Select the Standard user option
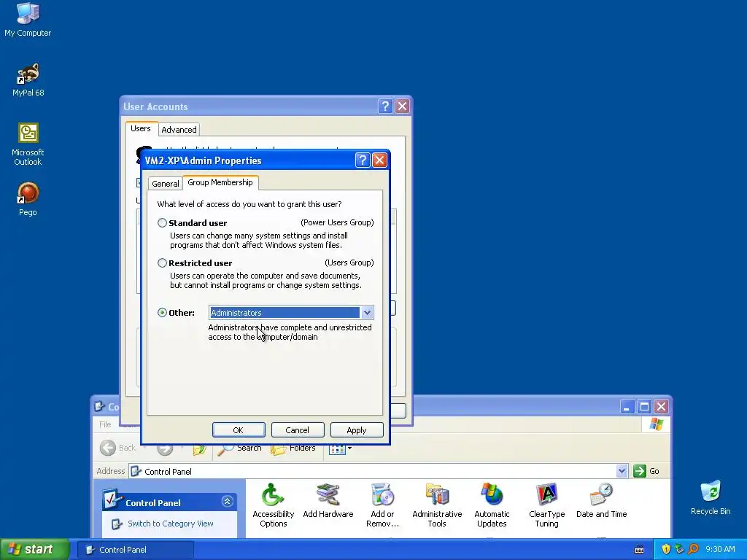The height and width of the screenshot is (560, 747). 162,223
